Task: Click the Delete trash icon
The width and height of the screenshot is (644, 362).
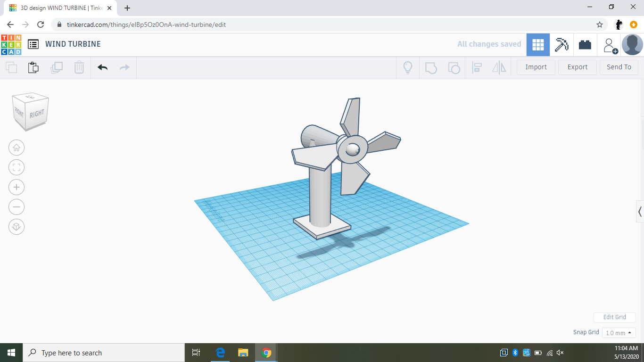Action: [x=79, y=67]
